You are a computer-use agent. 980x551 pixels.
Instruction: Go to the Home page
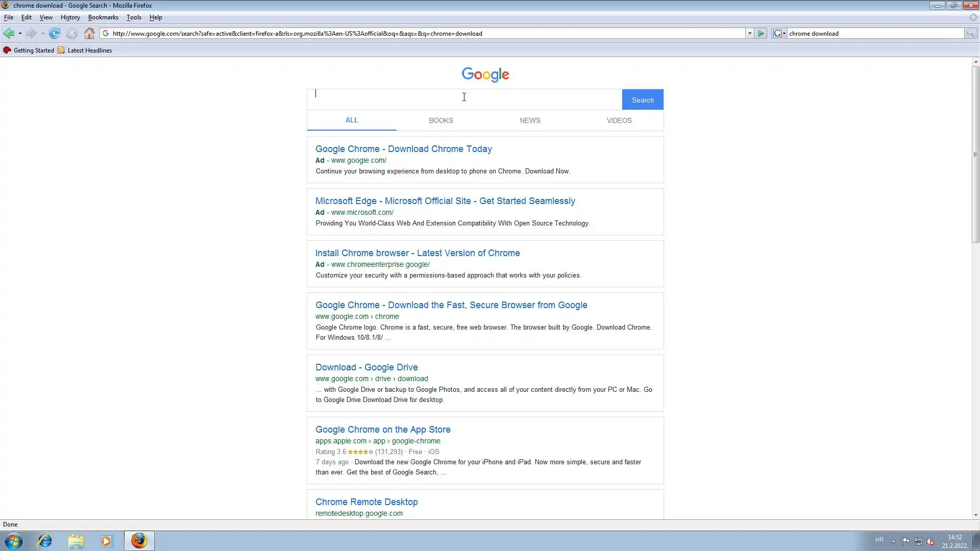[89, 34]
